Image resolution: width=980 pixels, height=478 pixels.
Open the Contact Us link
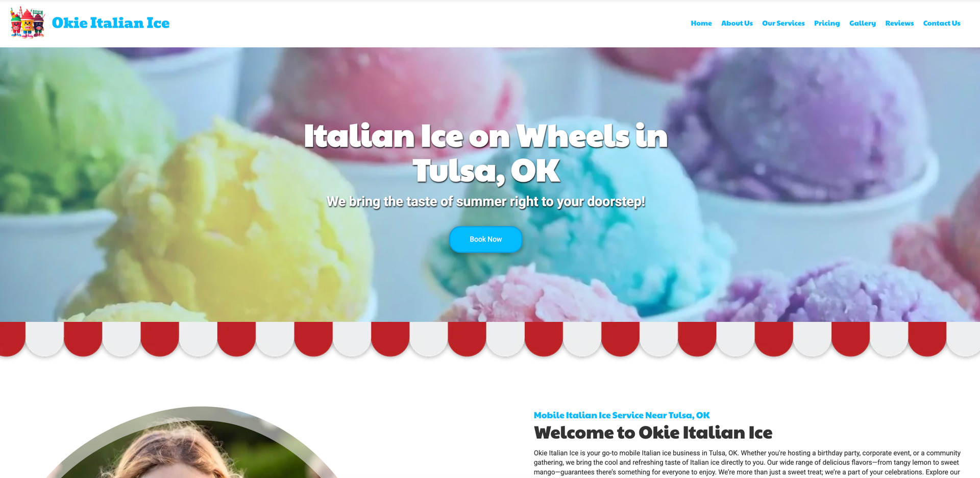(x=941, y=23)
